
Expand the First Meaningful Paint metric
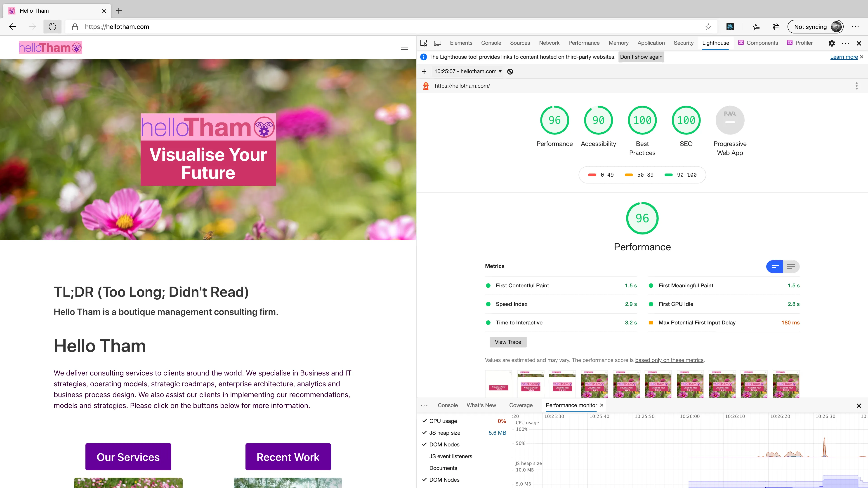coord(724,286)
